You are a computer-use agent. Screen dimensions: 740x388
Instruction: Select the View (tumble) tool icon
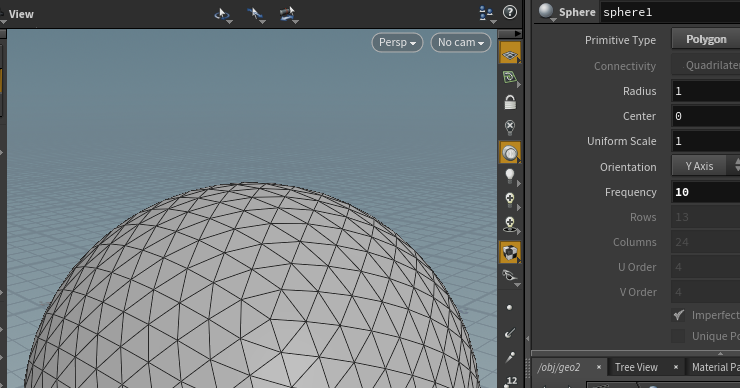pyautogui.click(x=222, y=14)
